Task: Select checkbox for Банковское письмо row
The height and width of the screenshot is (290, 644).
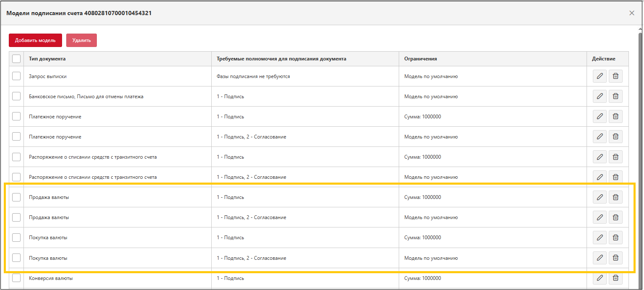Action: pyautogui.click(x=16, y=96)
